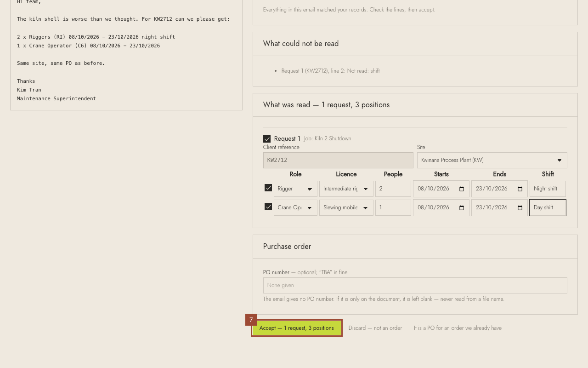Click the 'Purchase order' heading

(x=287, y=247)
